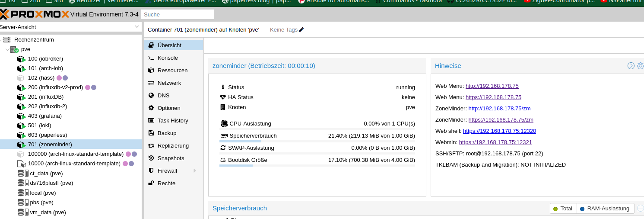Open the Ressourcen tab
Image resolution: width=644 pixels, height=219 pixels.
tap(174, 70)
